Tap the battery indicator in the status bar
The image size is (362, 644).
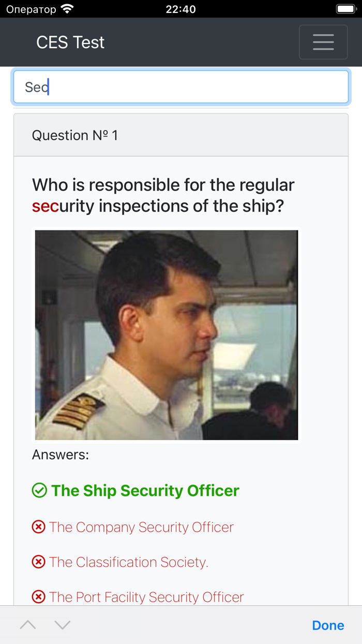pyautogui.click(x=345, y=8)
